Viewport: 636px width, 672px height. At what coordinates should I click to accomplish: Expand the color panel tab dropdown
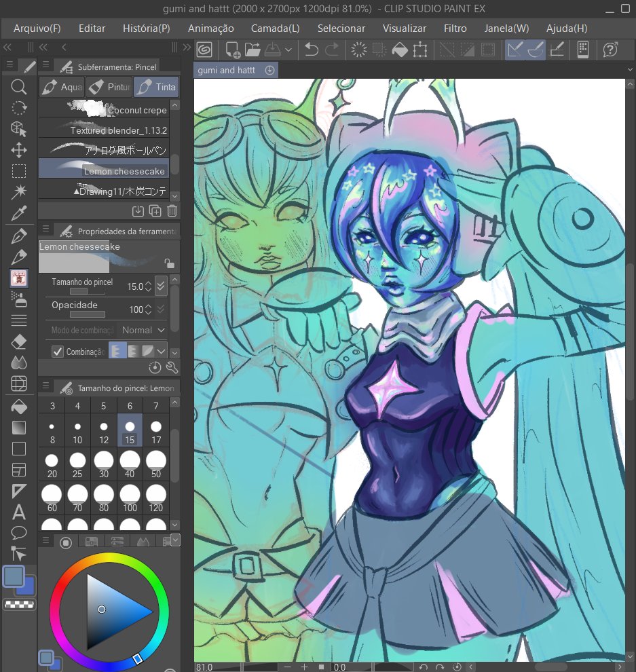[176, 539]
